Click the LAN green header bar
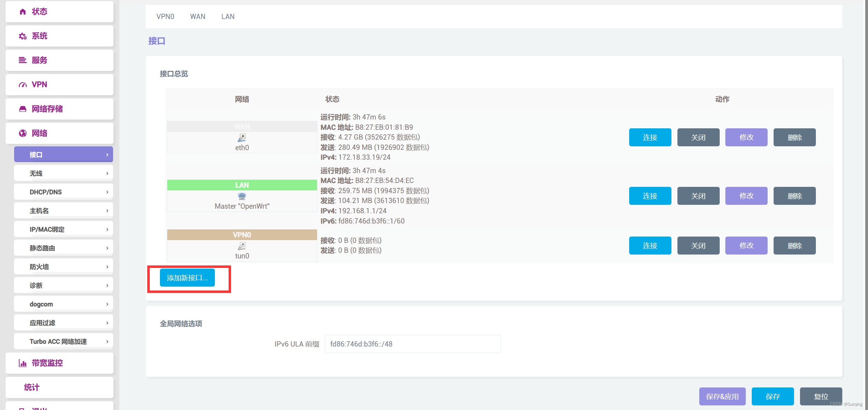Viewport: 868px width, 410px height. point(242,185)
